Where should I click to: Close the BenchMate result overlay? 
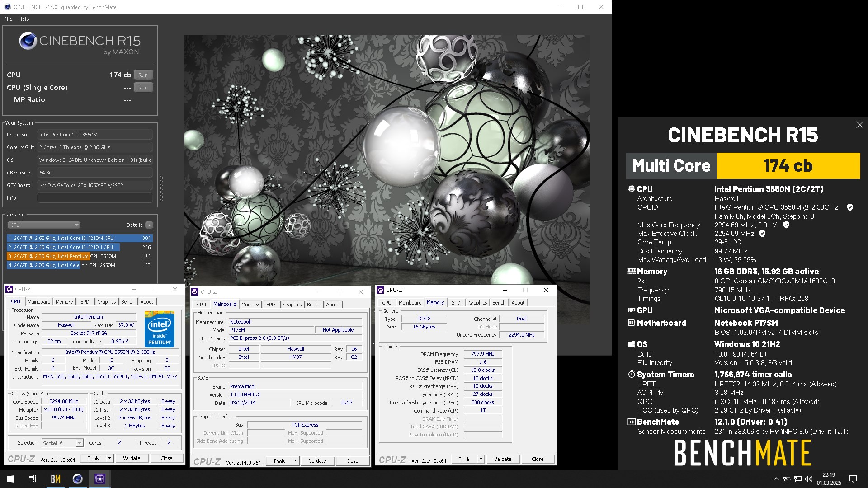[x=859, y=125]
